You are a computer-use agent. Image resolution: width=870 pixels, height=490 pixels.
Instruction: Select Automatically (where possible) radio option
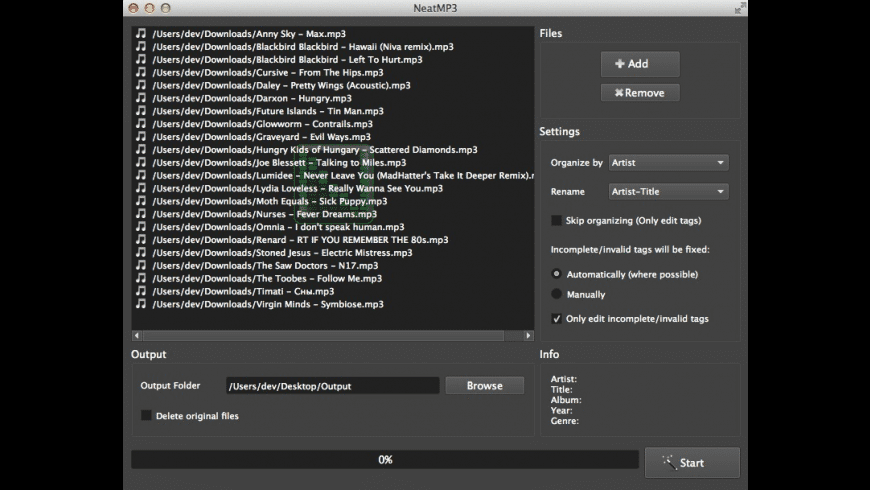click(x=556, y=274)
